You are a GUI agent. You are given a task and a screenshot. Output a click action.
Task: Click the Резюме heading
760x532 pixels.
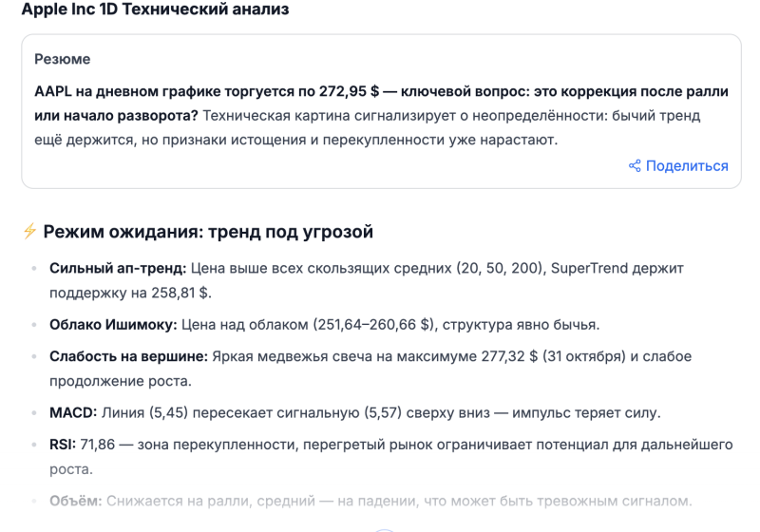coord(62,59)
